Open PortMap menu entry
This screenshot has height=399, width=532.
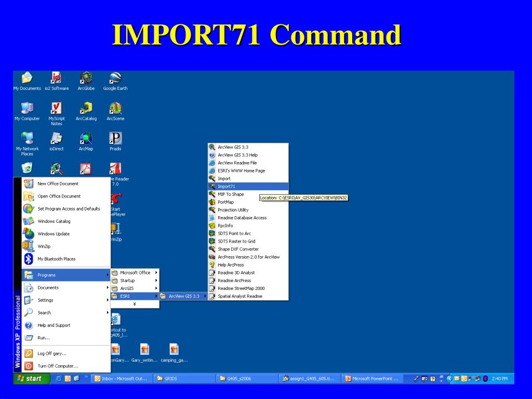click(x=248, y=202)
